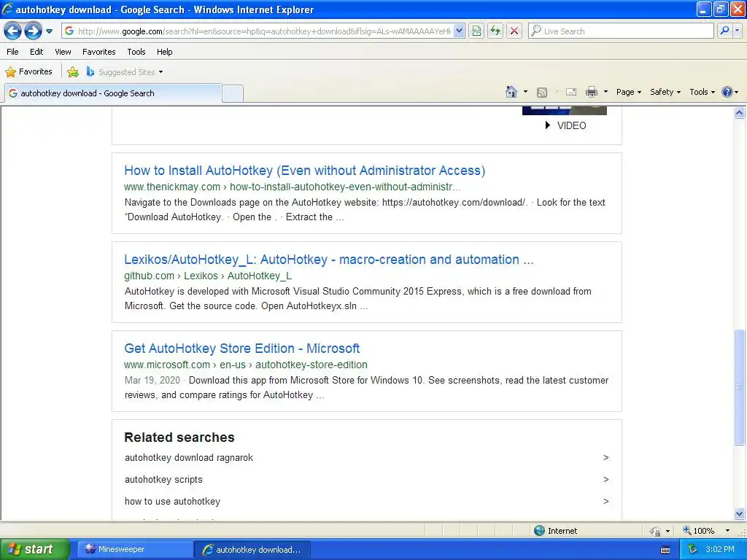Expand the Home button dropdown arrow

click(525, 92)
